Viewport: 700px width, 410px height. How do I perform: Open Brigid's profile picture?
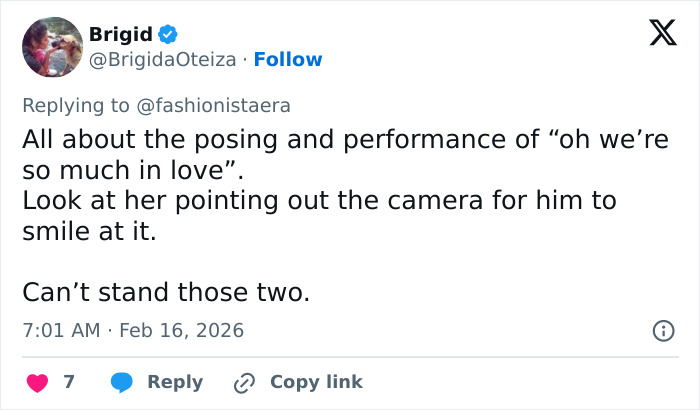tap(52, 47)
